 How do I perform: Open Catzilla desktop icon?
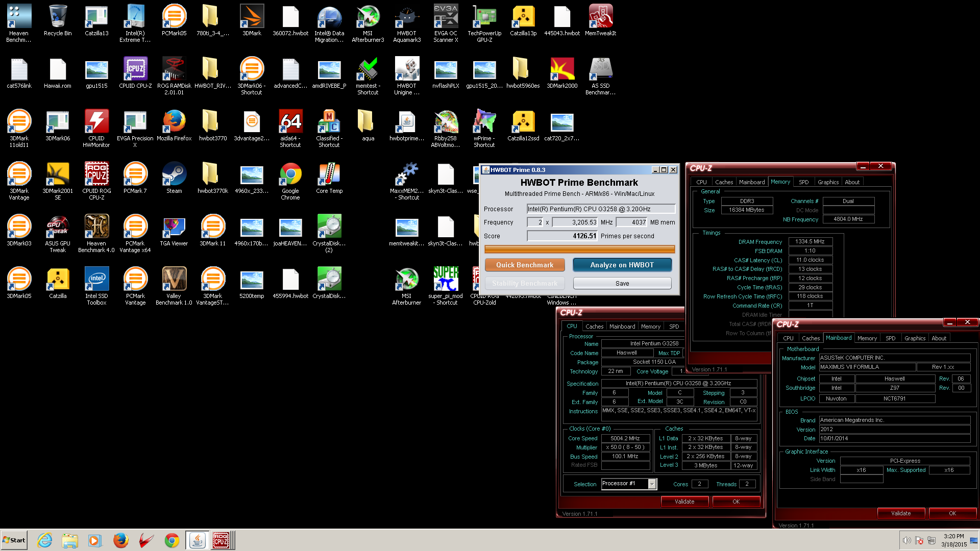click(x=58, y=283)
